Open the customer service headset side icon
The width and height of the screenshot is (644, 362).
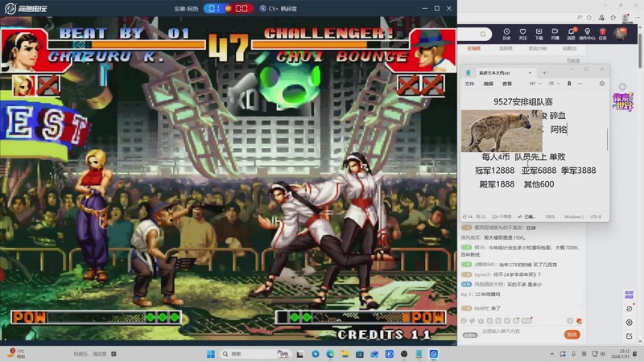(x=630, y=323)
